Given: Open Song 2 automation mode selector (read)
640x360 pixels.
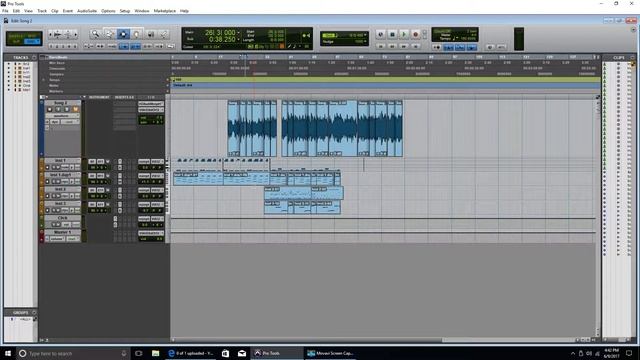Looking at the screenshot, I should pyautogui.click(x=70, y=122).
